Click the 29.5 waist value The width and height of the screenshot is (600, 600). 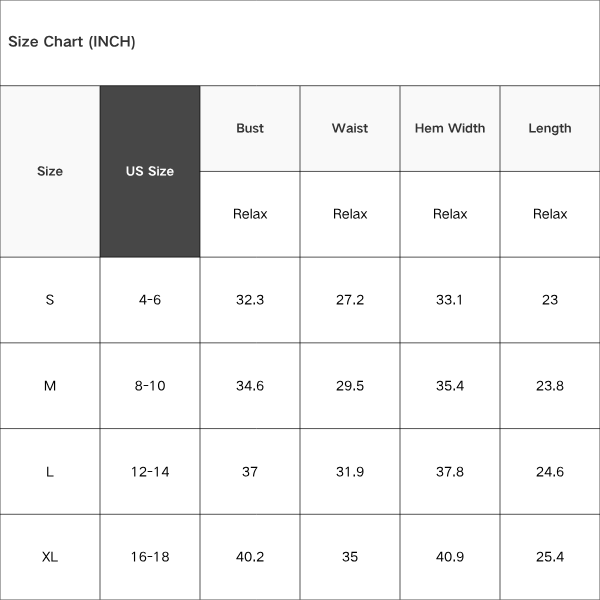tap(350, 386)
